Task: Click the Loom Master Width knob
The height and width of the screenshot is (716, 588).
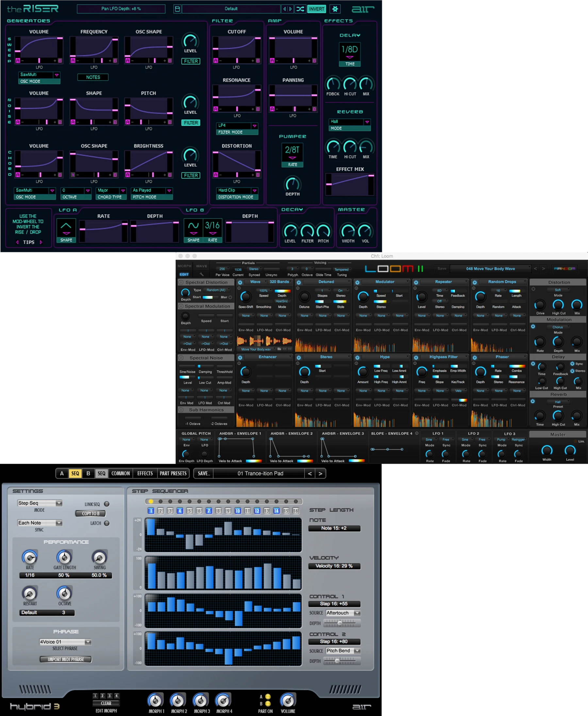Action: [x=547, y=450]
